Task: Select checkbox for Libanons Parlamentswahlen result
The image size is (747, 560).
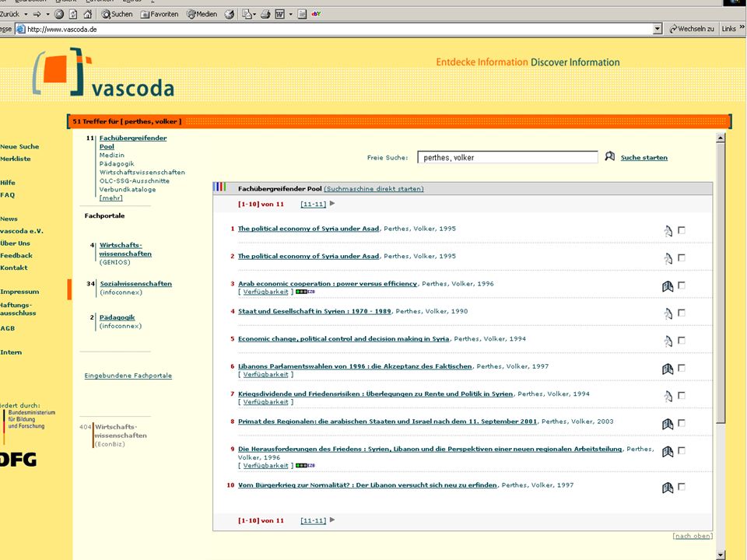Action: click(x=682, y=368)
